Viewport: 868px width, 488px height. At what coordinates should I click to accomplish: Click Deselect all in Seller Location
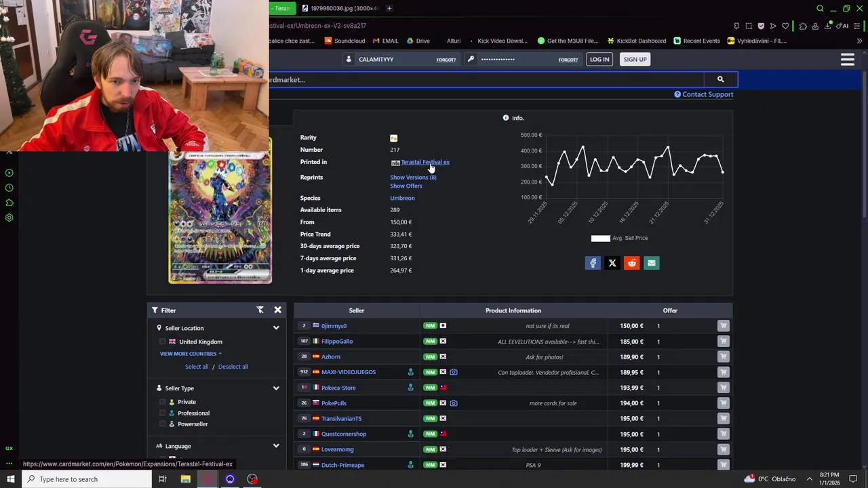(233, 367)
